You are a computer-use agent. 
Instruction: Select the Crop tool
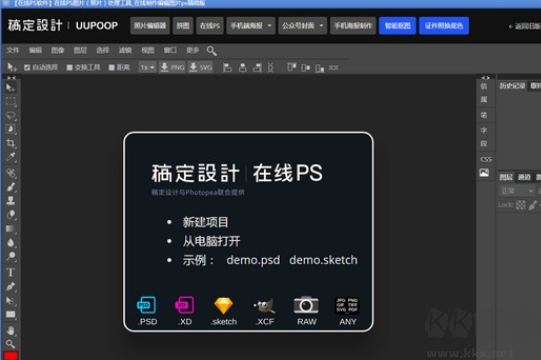(x=10, y=143)
